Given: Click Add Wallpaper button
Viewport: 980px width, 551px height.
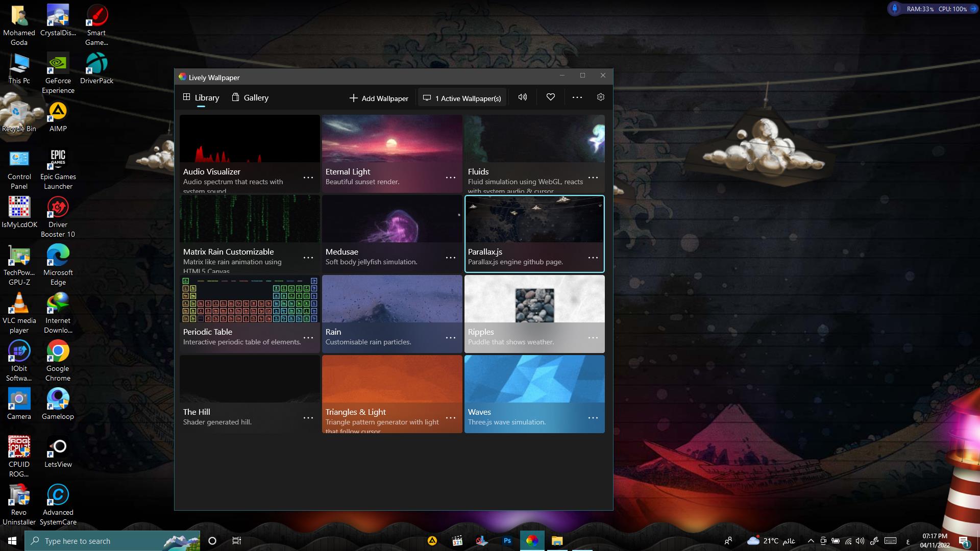Looking at the screenshot, I should [379, 98].
